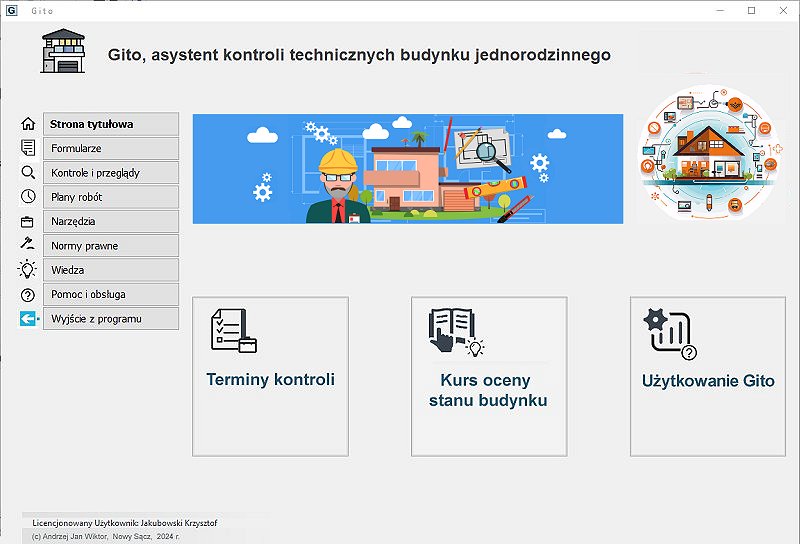The height and width of the screenshot is (544, 800).
Task: Click the Gito building logo in the header
Action: (64, 51)
